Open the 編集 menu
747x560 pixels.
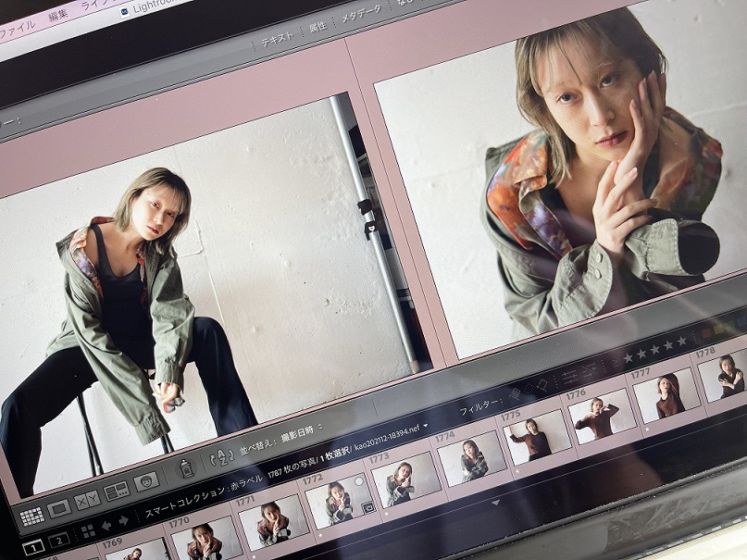[58, 16]
